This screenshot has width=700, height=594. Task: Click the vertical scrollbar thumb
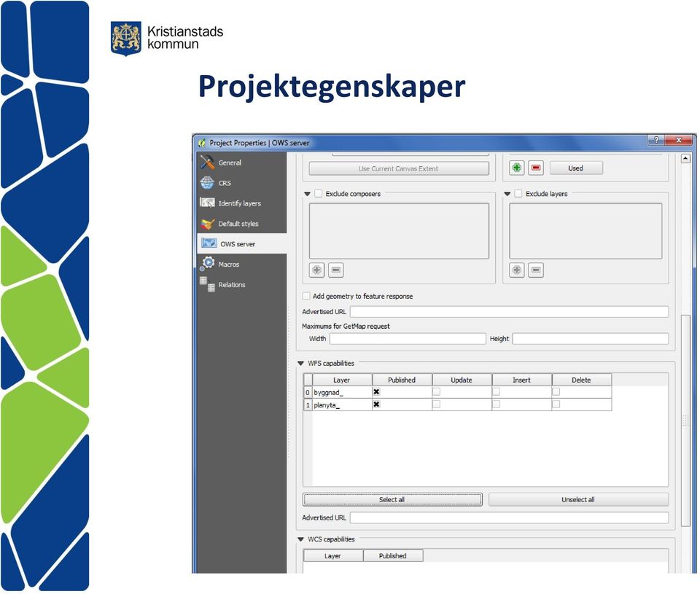click(x=685, y=420)
